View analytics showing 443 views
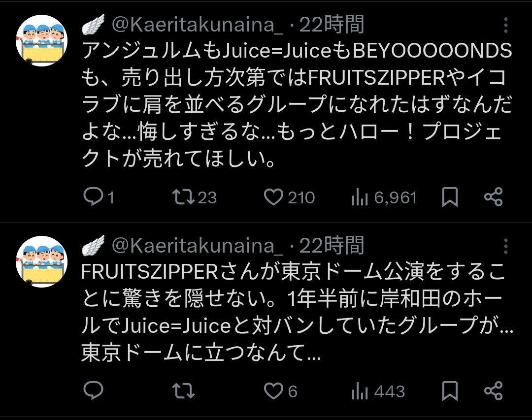The image size is (532, 420). (361, 392)
